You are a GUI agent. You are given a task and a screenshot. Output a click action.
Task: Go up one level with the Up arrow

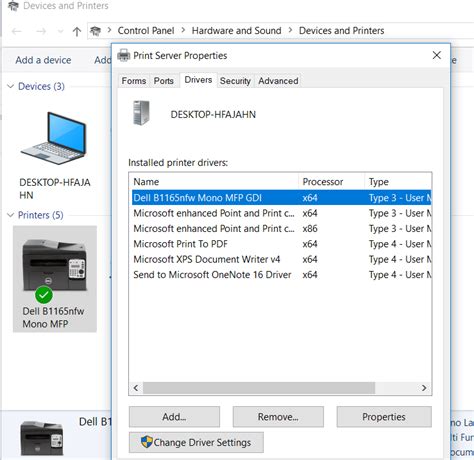tap(77, 31)
